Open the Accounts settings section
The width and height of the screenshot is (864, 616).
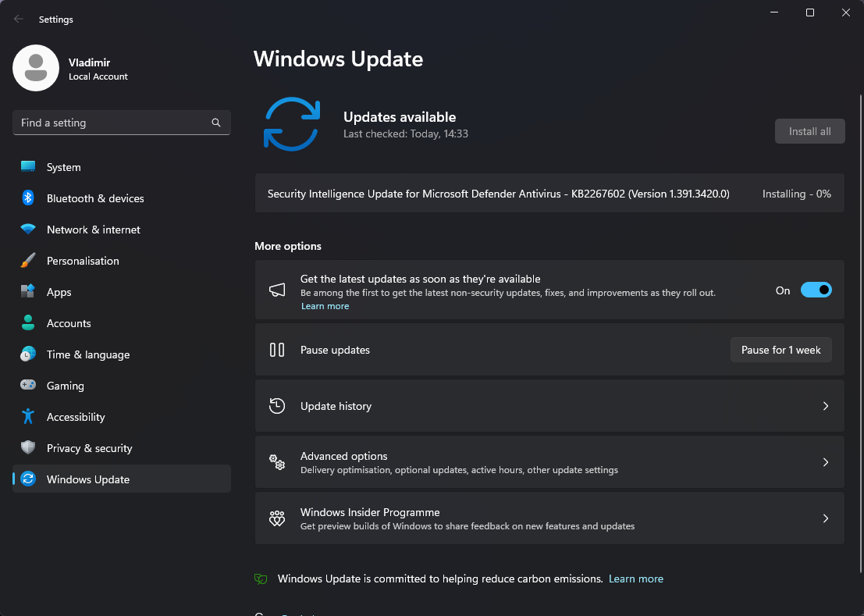tap(69, 323)
